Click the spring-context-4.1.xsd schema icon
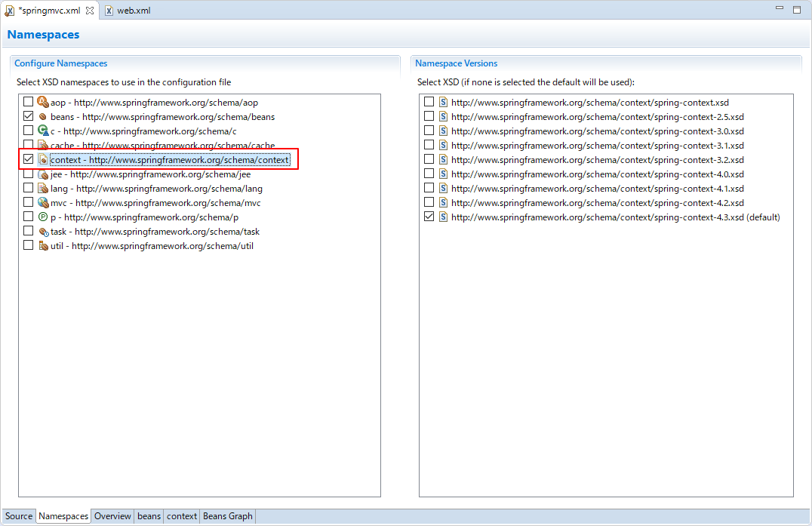812x526 pixels. (443, 189)
